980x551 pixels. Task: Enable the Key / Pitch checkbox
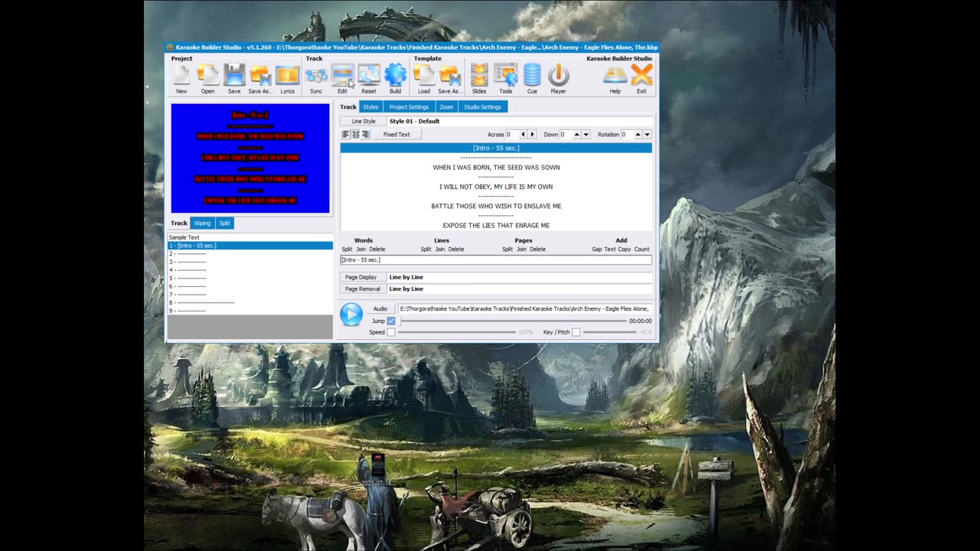pos(577,332)
